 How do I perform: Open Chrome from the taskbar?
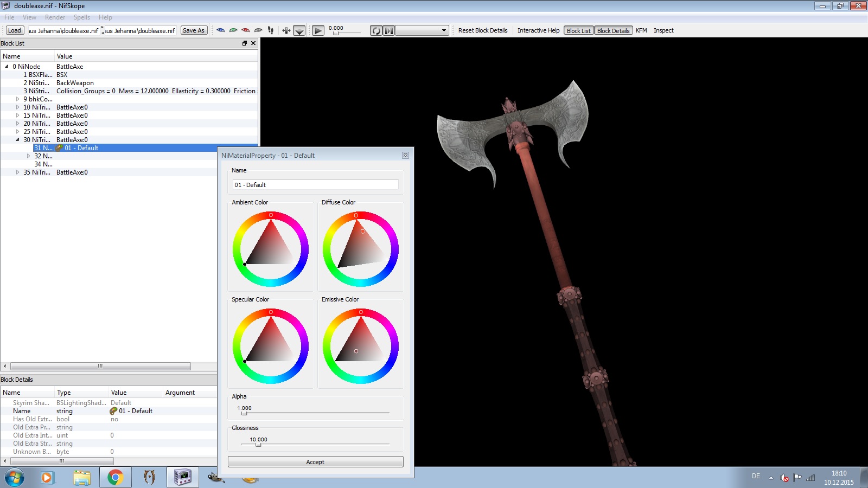point(115,477)
